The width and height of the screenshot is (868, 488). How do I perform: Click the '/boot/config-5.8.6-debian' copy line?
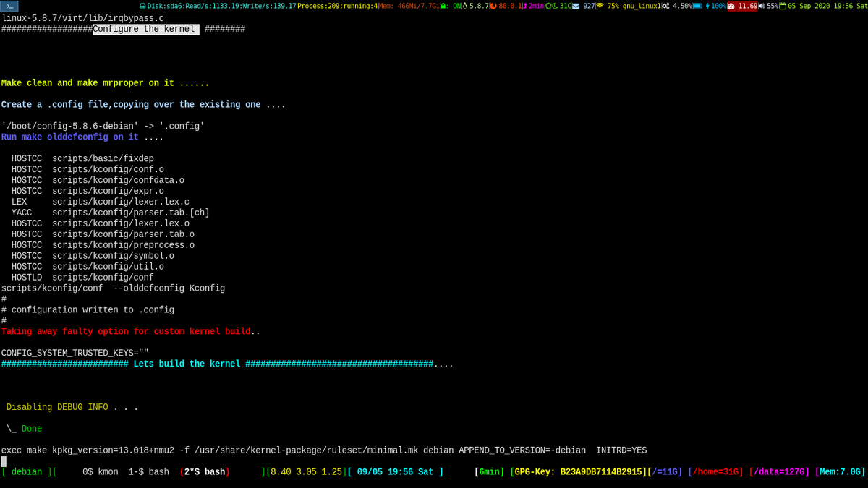click(x=103, y=127)
